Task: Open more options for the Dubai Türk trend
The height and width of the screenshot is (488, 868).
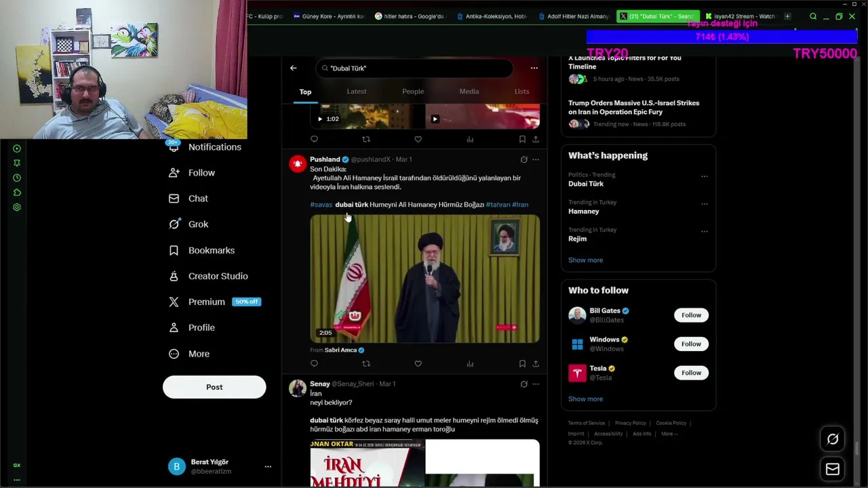Action: tap(704, 176)
